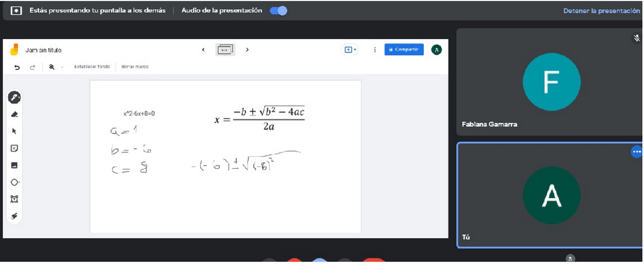
Task: Open the frame bar expander
Action: (x=225, y=50)
